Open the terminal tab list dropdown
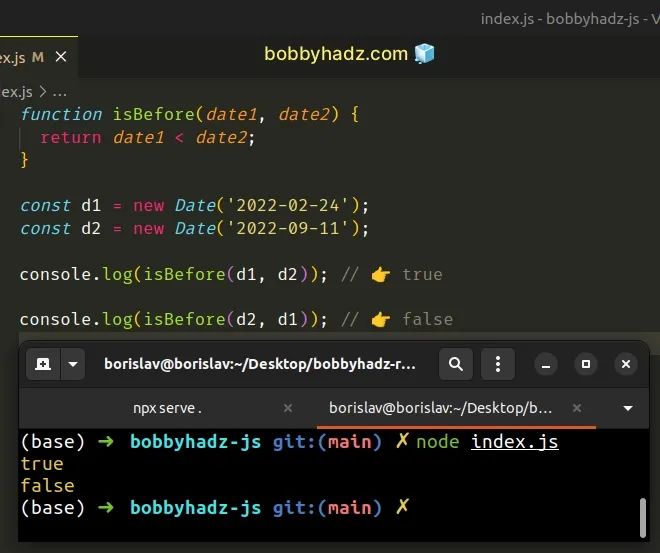This screenshot has width=660, height=553. (628, 408)
